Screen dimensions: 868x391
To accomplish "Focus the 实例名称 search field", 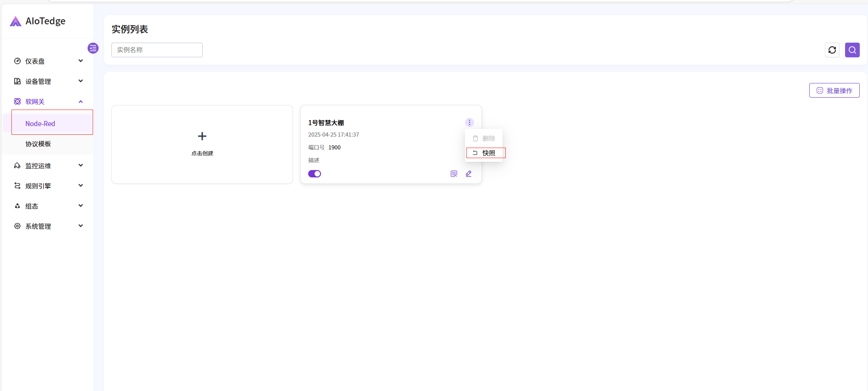I will (157, 50).
